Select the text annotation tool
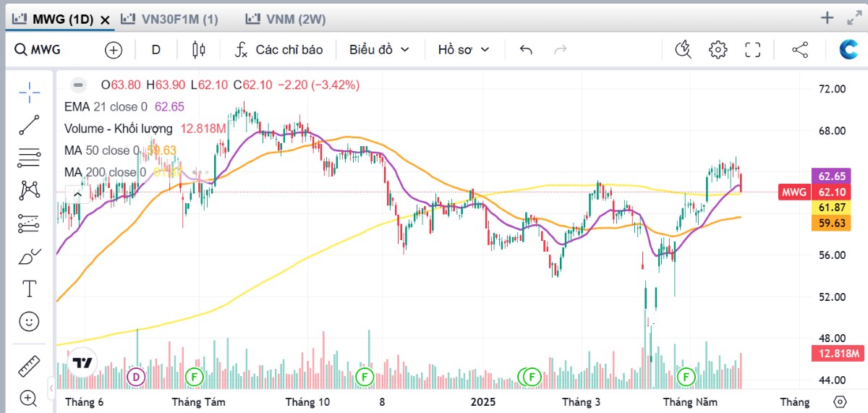868x413 pixels. click(29, 289)
